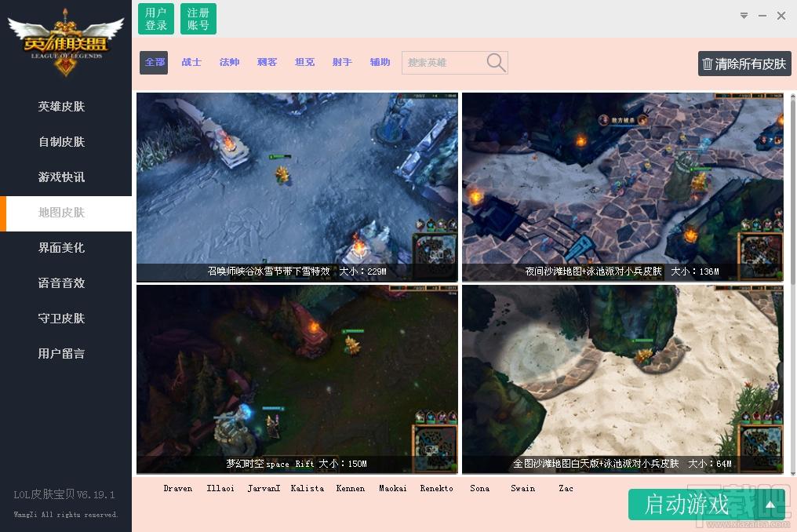Open the title bar dropdown menu arrow
The height and width of the screenshot is (532, 797).
click(744, 16)
